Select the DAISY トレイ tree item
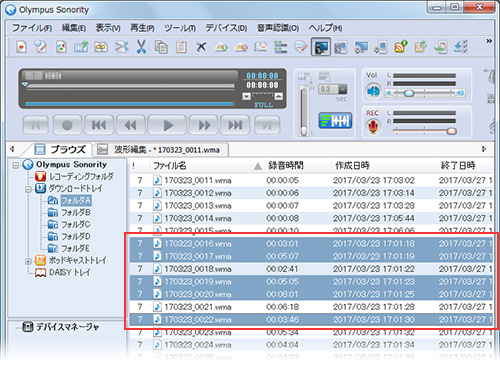Viewport: 500px width, 365px height. [70, 273]
